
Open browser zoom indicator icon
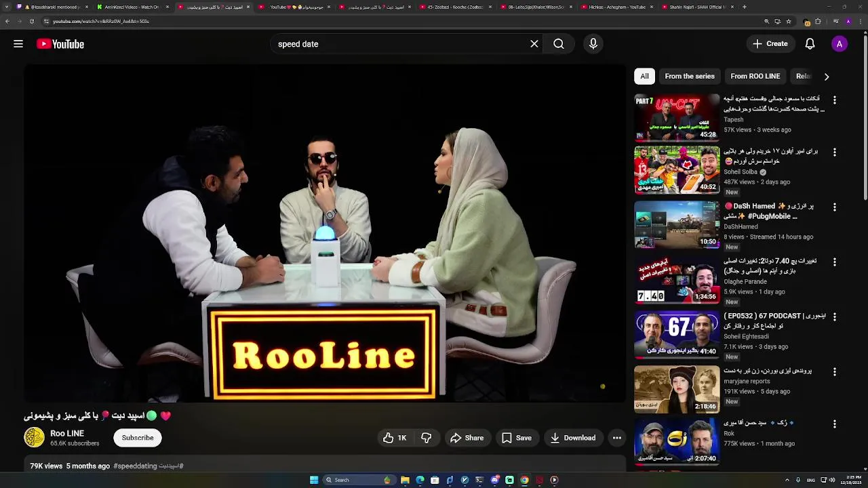(767, 21)
